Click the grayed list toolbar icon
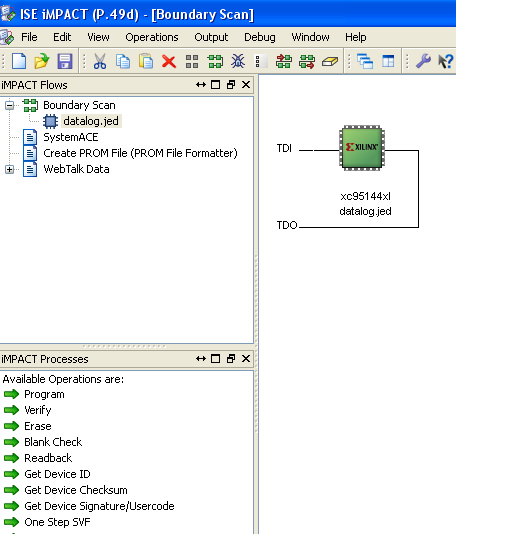This screenshot has height=534, width=512. pos(261,62)
